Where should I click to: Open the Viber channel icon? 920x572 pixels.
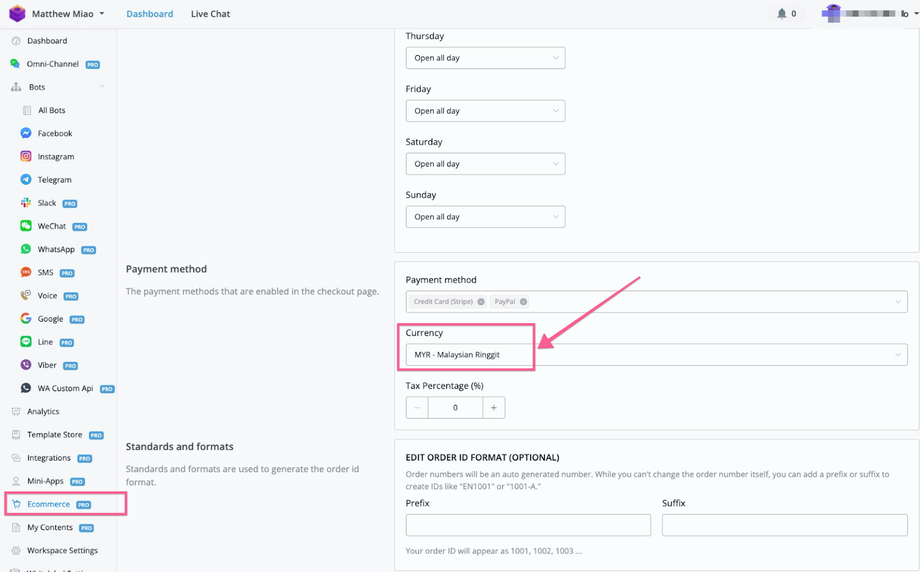pos(26,365)
